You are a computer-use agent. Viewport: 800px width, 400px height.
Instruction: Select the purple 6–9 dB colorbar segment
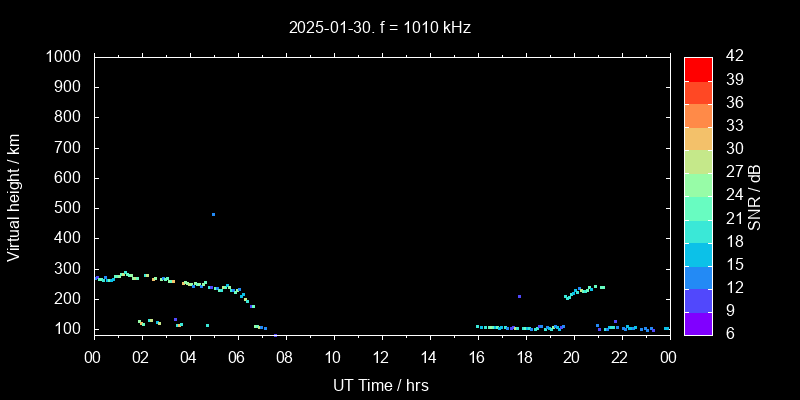coord(697,322)
